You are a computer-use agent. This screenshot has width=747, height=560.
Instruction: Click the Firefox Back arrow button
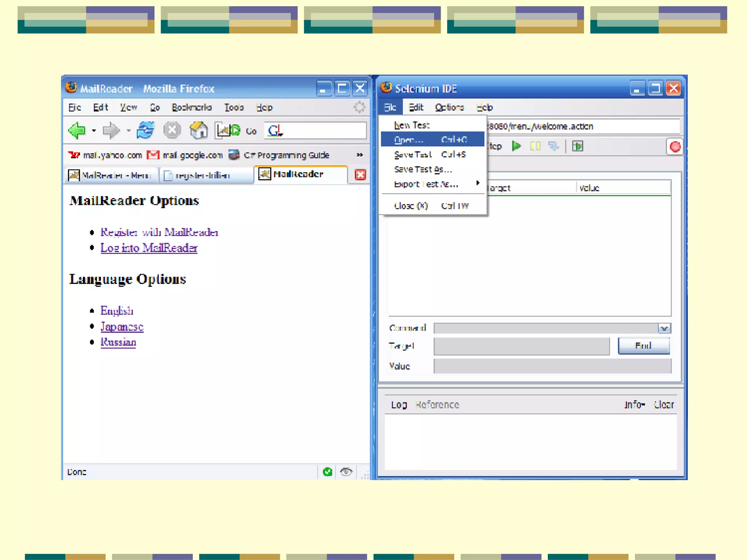[x=77, y=131]
